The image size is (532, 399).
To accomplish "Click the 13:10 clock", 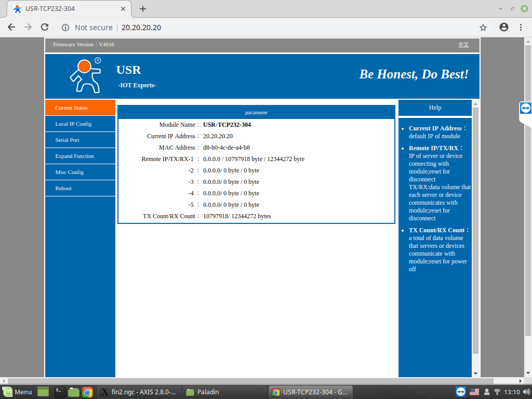I will click(x=512, y=392).
